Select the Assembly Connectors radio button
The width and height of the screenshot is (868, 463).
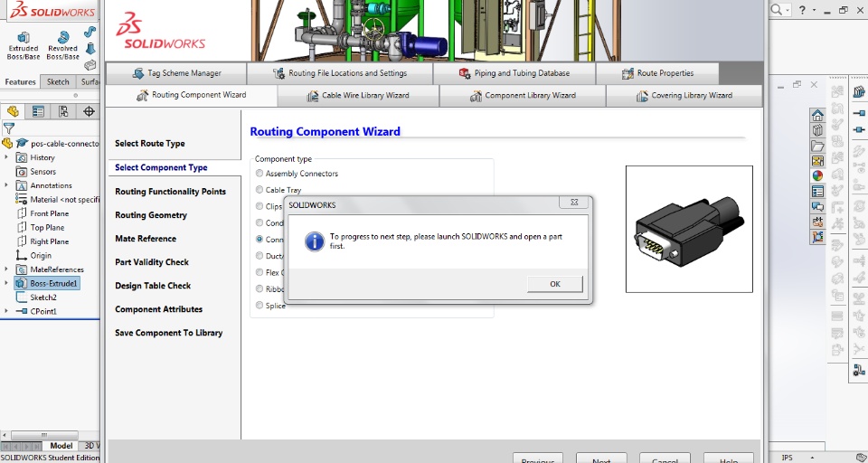(259, 174)
